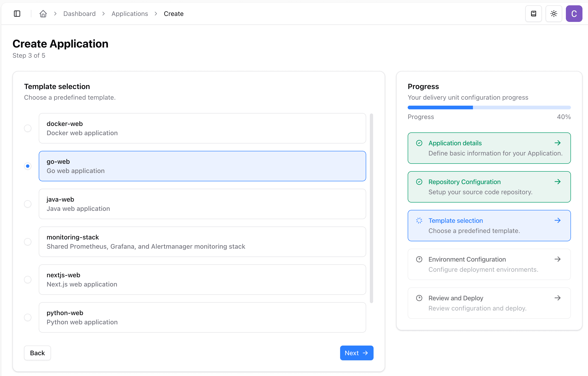The height and width of the screenshot is (376, 588).
Task: Click the Next button
Action: pyautogui.click(x=356, y=353)
